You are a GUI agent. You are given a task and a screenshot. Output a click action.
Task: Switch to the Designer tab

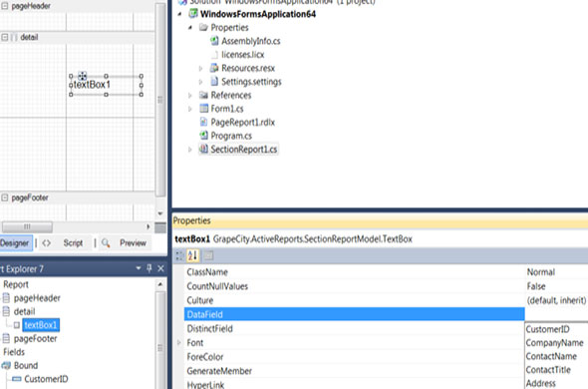(15, 243)
